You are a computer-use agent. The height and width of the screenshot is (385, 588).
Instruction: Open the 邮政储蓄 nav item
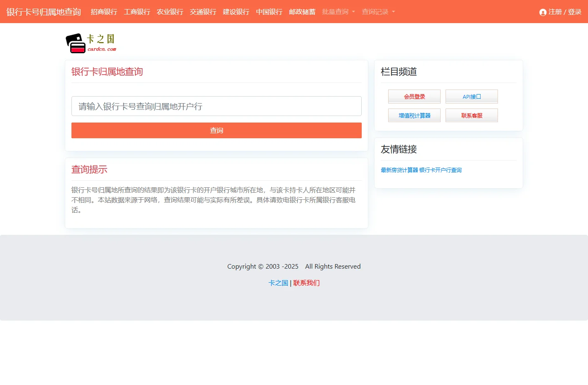302,12
